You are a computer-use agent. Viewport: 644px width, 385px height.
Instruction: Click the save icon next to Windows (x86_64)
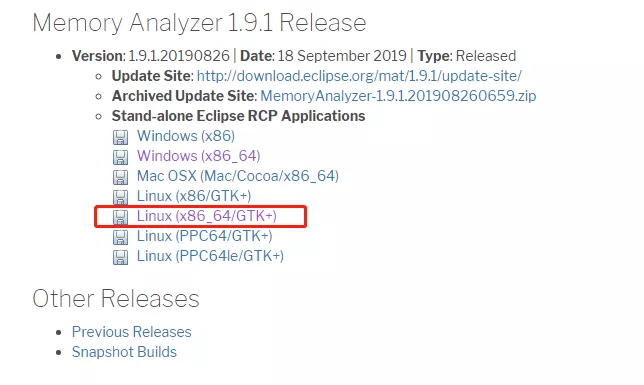click(120, 157)
